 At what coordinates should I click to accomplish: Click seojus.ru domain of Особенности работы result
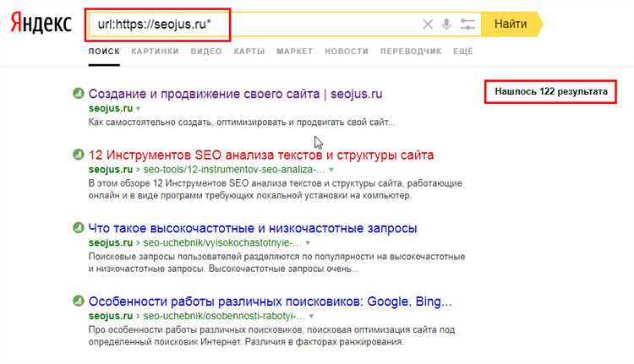pos(111,316)
